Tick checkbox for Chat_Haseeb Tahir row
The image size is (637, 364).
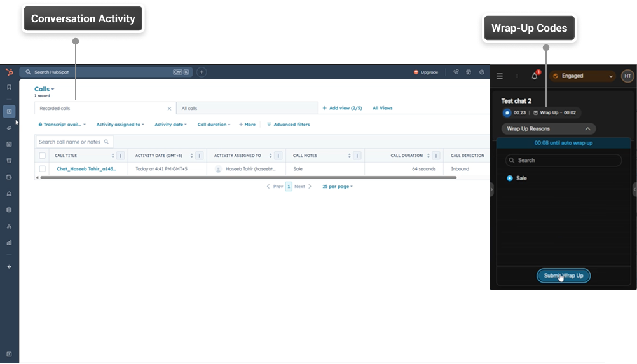pos(42,169)
